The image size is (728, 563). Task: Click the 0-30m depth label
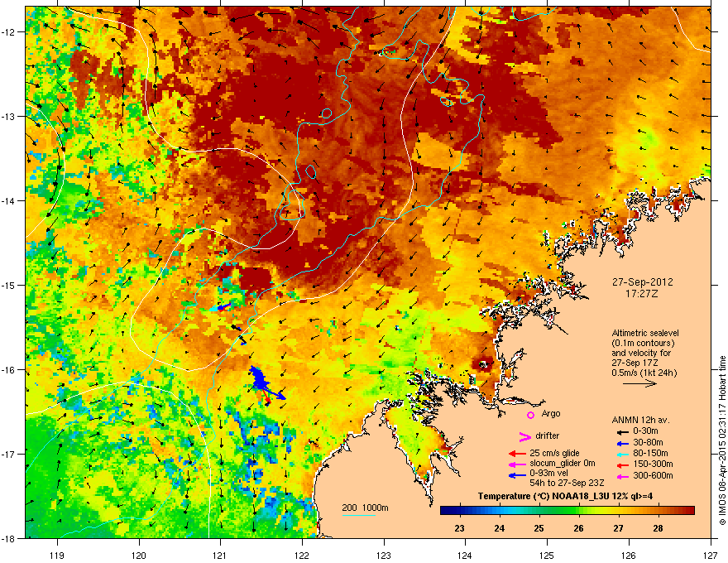646,431
